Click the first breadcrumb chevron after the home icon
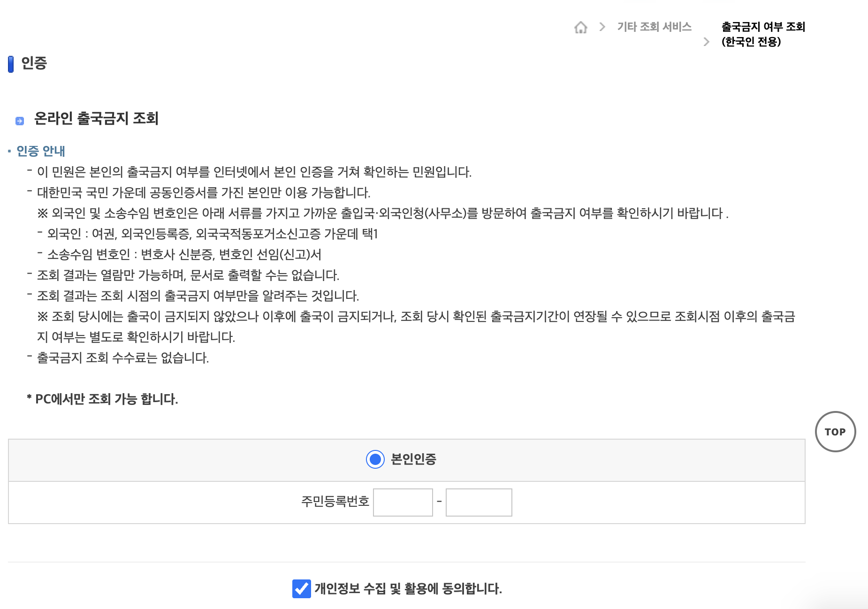 (x=602, y=28)
